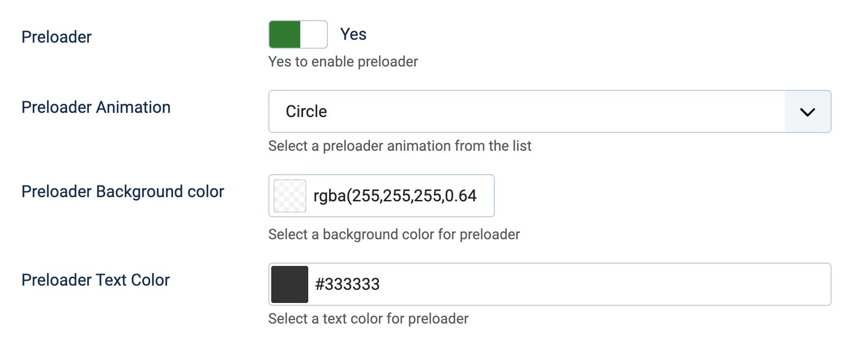Click the 'Yes to enable preloader' hint text
868x339 pixels.
(x=343, y=61)
